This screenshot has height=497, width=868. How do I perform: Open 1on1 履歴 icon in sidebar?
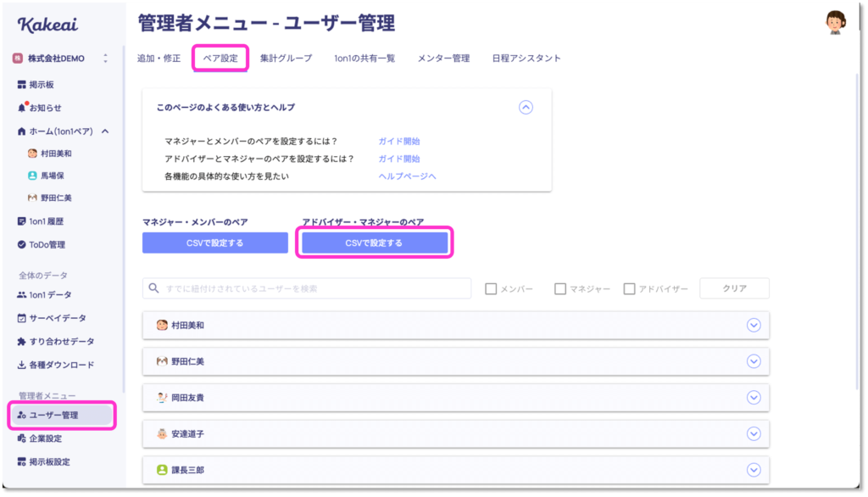[21, 221]
